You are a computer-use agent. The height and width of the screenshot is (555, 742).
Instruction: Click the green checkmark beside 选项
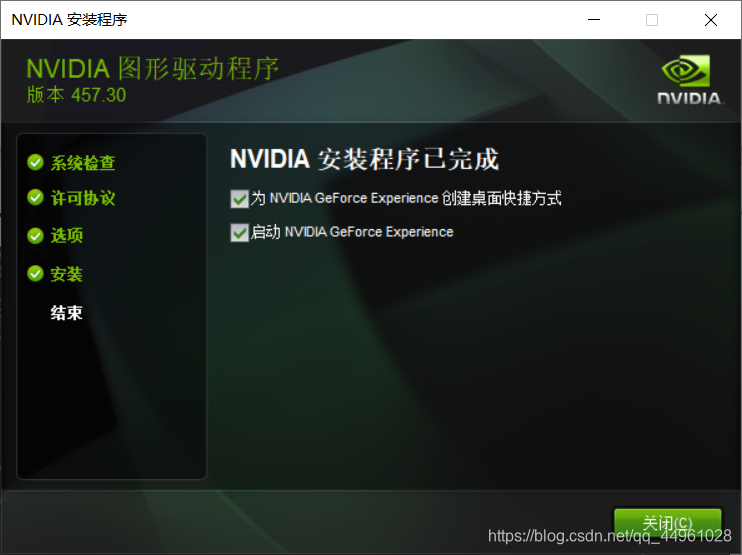[35, 235]
